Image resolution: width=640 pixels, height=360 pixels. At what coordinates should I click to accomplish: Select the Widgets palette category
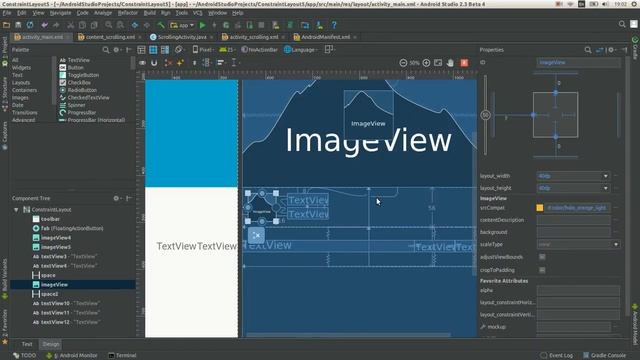coord(21,68)
